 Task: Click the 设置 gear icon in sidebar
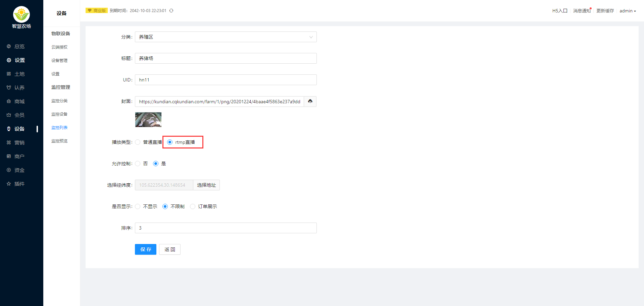(9, 60)
